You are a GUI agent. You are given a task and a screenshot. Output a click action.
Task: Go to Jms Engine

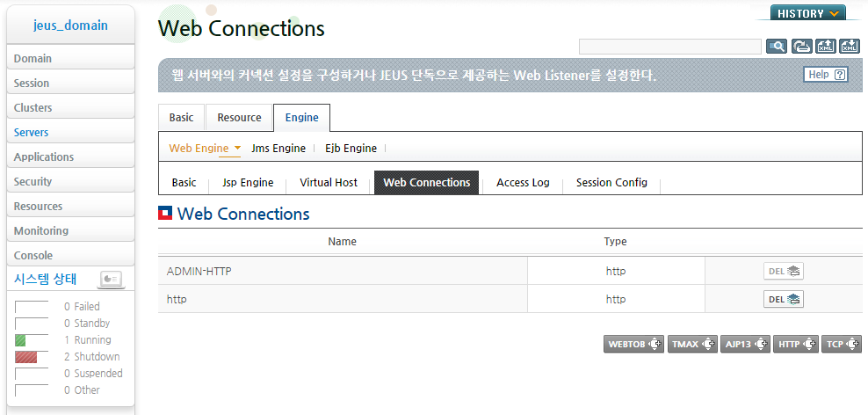pos(278,148)
